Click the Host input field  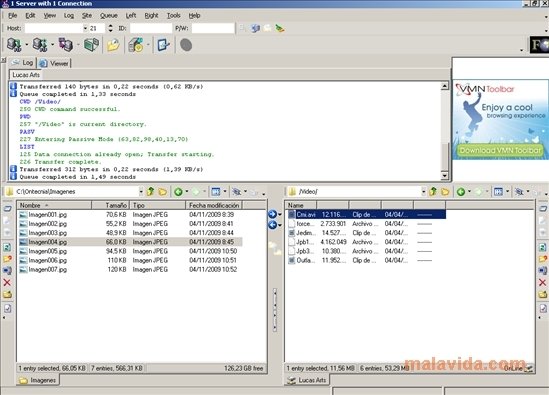pyautogui.click(x=54, y=28)
